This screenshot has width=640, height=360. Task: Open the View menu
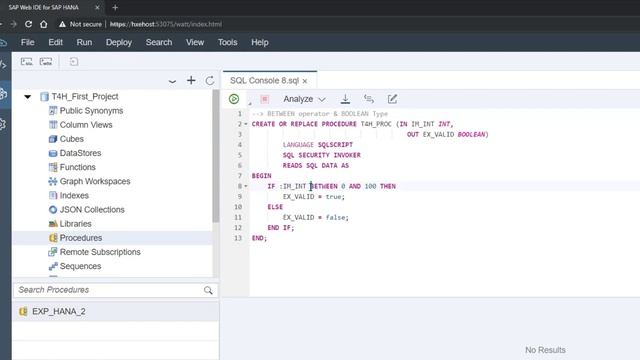(195, 42)
